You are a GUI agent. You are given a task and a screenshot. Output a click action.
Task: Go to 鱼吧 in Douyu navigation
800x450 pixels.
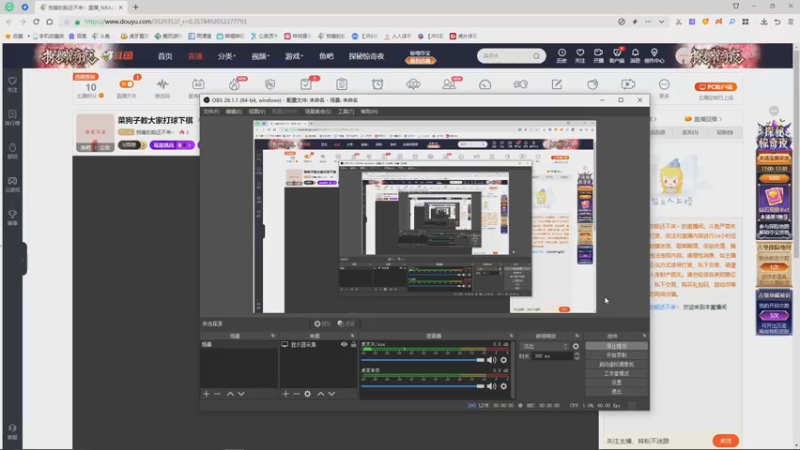coord(326,56)
